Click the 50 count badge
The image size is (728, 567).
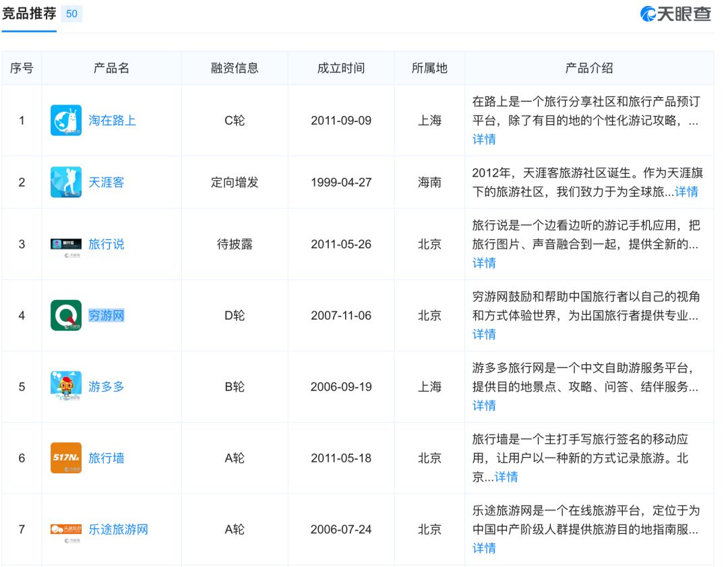point(71,13)
